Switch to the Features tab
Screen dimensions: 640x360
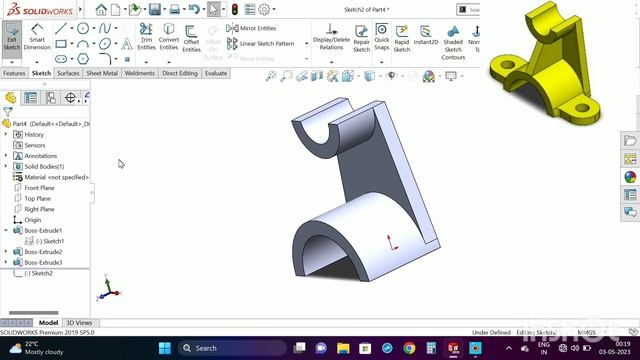pyautogui.click(x=14, y=73)
